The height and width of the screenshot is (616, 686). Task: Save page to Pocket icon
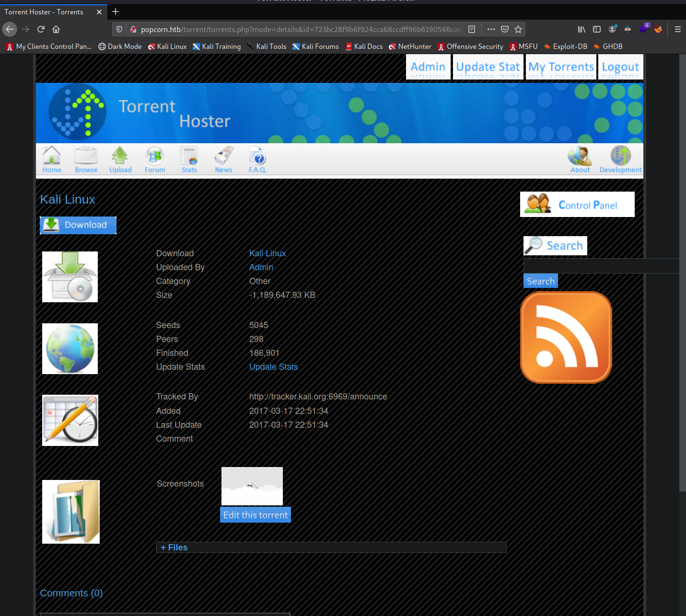[505, 29]
